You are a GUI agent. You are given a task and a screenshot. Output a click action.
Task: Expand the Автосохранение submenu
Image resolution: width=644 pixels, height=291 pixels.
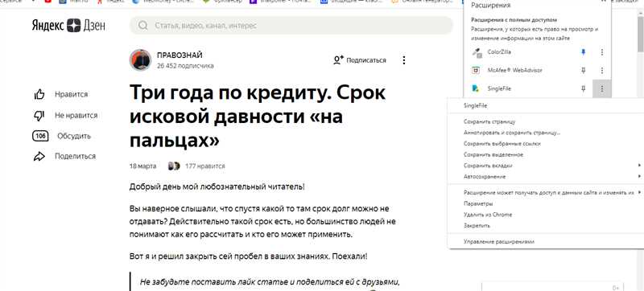(546, 177)
